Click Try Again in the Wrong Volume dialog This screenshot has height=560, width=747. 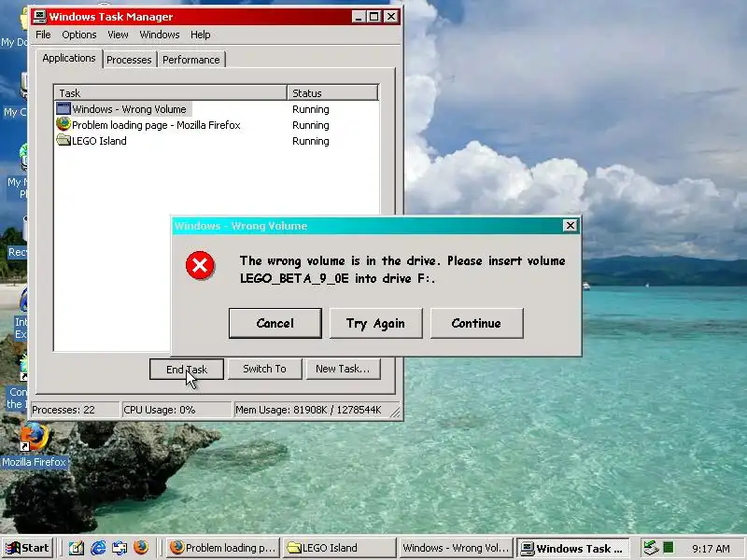tap(375, 323)
